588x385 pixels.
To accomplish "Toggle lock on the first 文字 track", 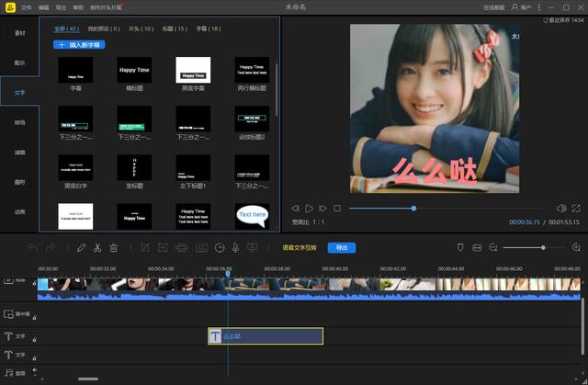I will coord(35,340).
